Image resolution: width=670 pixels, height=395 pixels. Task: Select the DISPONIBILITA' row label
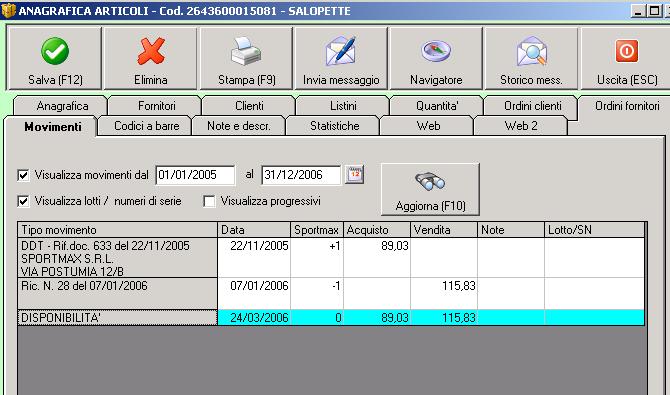click(118, 318)
